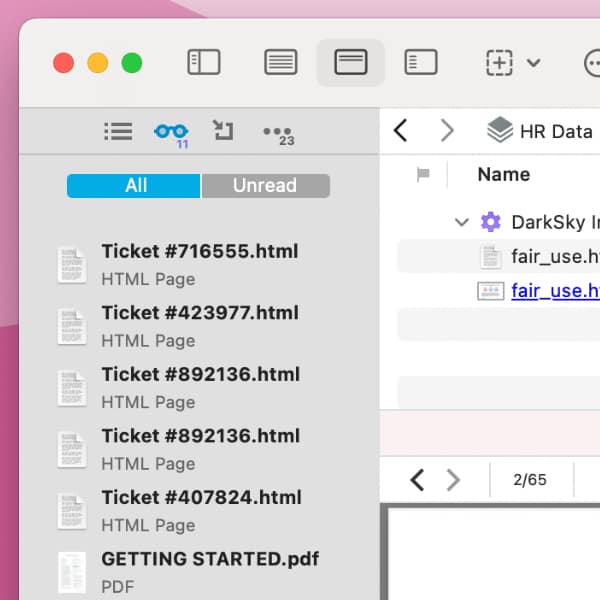Filter reading list to Unread
Screen dimensions: 600x600
point(265,186)
